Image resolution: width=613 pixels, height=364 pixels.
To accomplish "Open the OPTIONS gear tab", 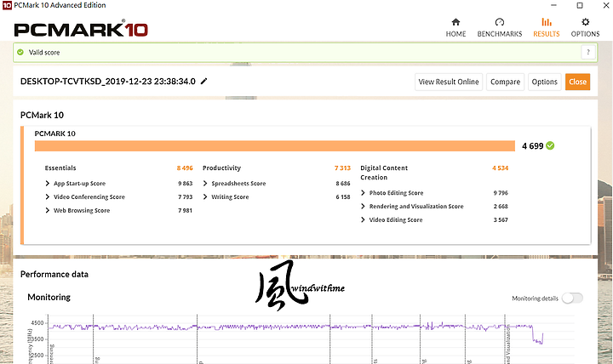I will 585,27.
